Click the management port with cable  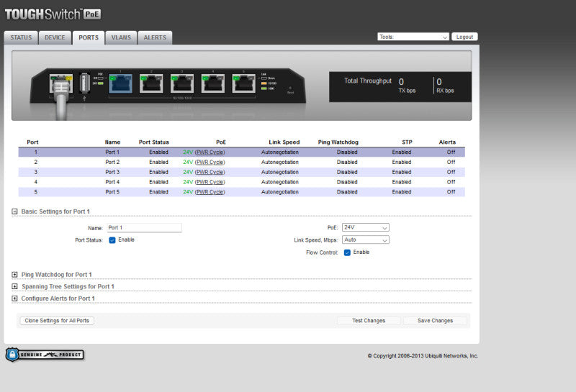[x=61, y=83]
